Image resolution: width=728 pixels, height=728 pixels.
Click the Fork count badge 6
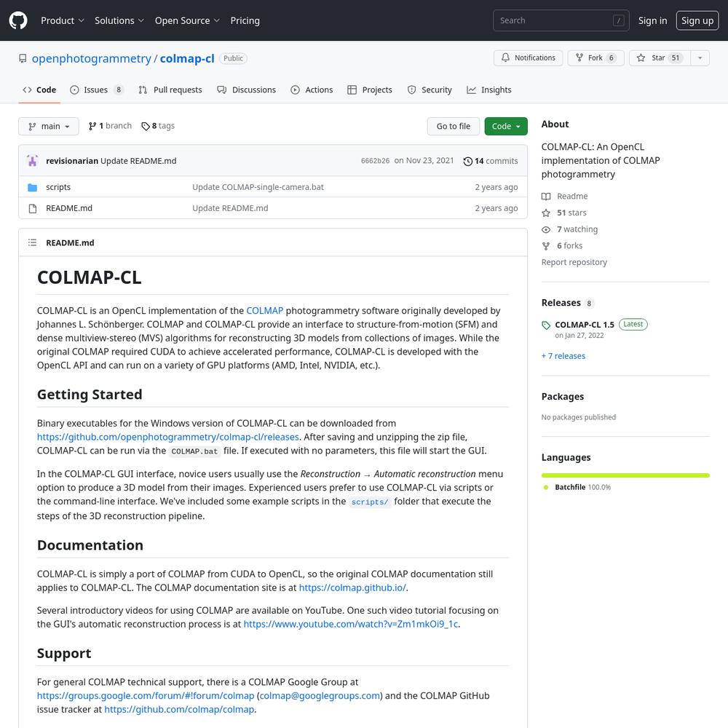pyautogui.click(x=611, y=58)
